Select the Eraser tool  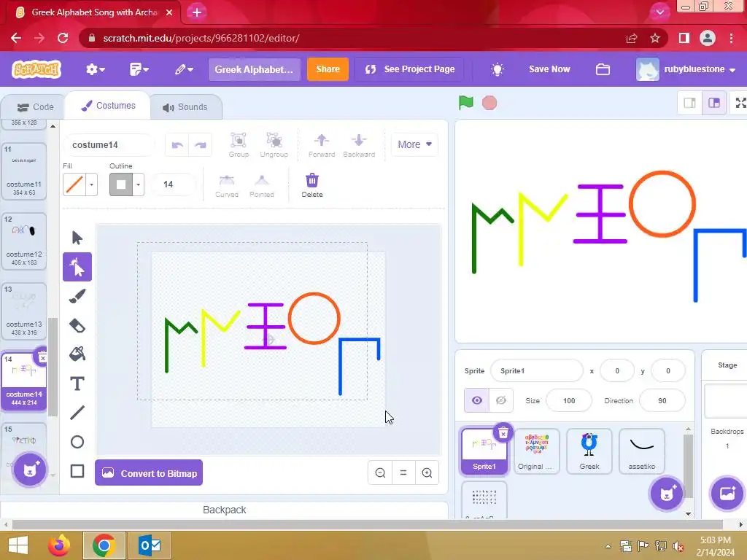(x=77, y=326)
